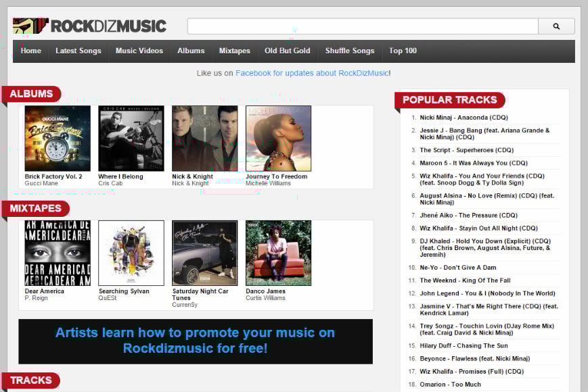Open the artists promote your music banner
This screenshot has height=392, width=588.
click(x=196, y=341)
